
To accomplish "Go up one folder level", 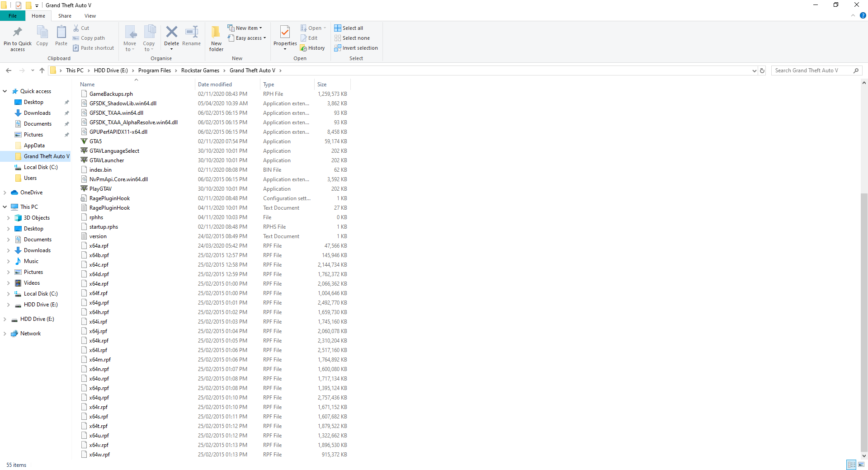I will (x=42, y=70).
